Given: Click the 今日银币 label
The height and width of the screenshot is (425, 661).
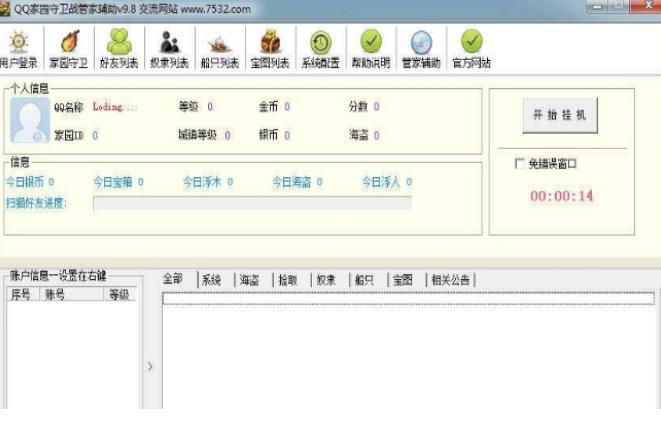Looking at the screenshot, I should click(x=25, y=182).
